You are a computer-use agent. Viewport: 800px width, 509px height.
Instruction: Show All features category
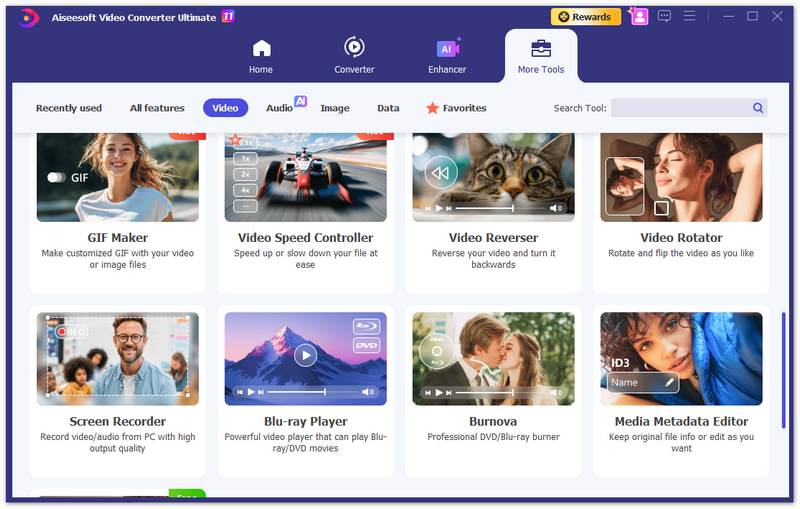pos(157,108)
